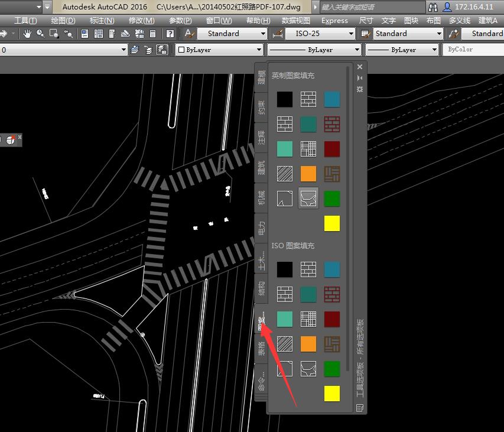Open Dimension Style manager icon

pos(277,34)
